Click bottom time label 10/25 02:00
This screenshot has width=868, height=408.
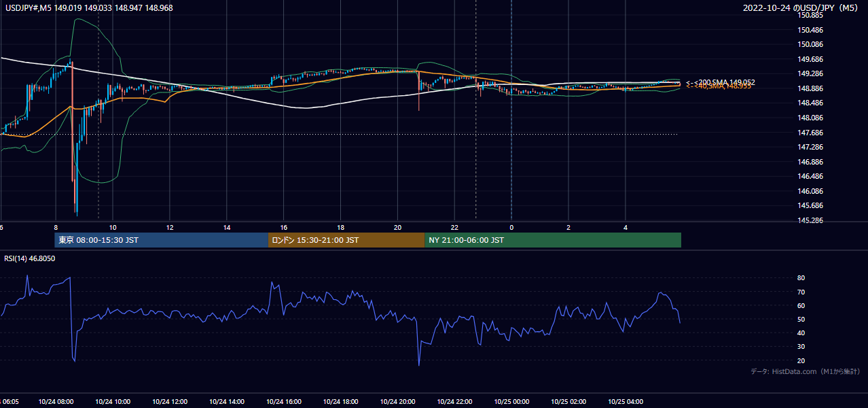(569, 402)
